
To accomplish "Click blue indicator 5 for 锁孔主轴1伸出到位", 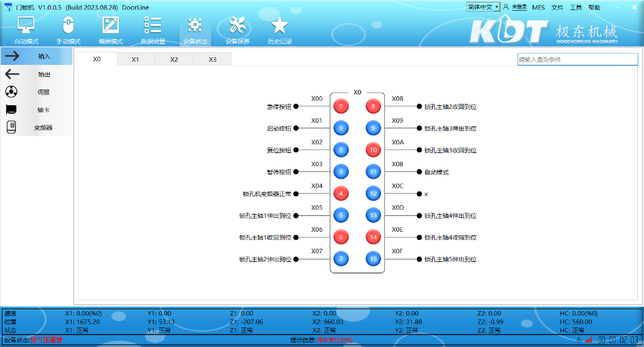I will pos(341,215).
